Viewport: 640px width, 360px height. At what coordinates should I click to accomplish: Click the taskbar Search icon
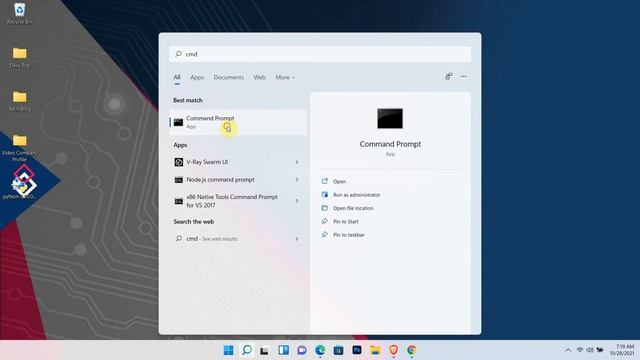247,350
